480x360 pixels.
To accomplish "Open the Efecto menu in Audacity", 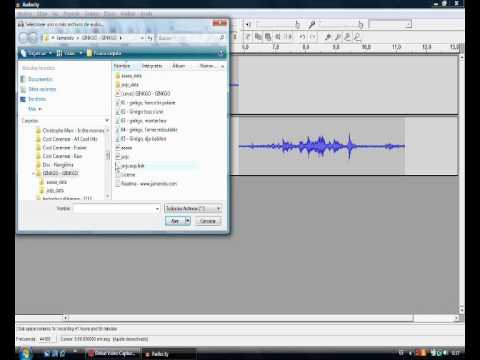I will (110, 14).
